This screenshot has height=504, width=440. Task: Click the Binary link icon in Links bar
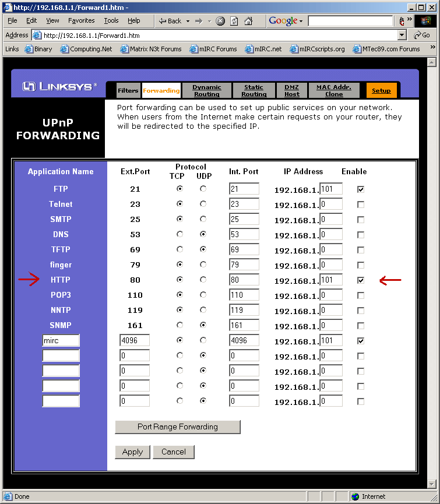[29, 49]
